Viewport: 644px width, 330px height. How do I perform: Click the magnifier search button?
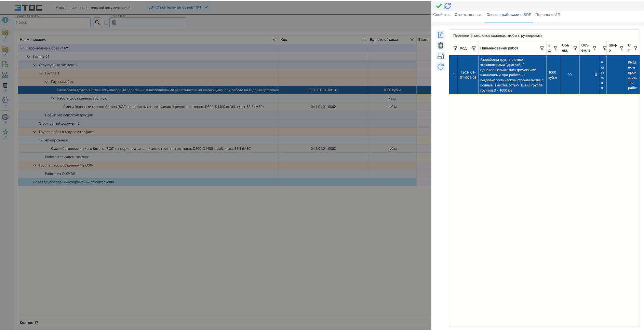(x=97, y=22)
